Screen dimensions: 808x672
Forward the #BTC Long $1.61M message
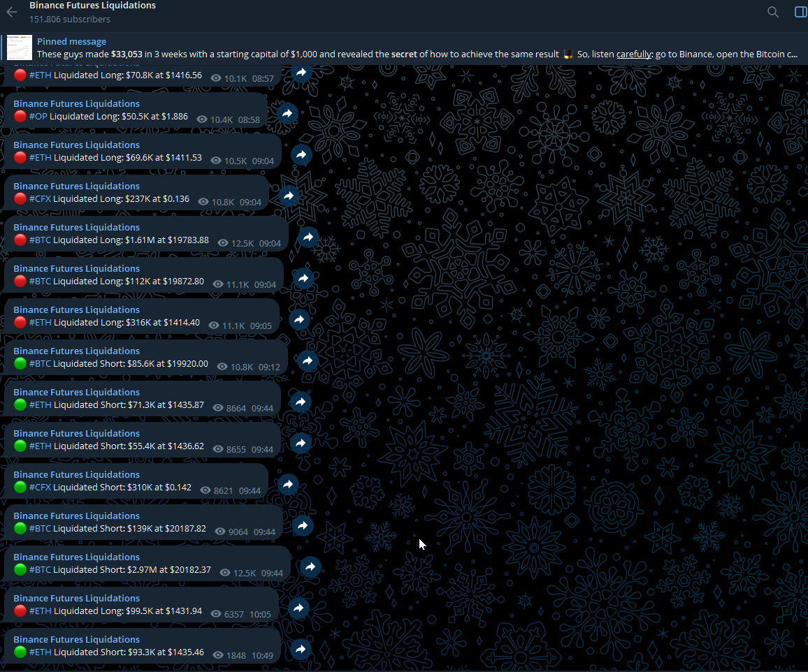click(308, 238)
